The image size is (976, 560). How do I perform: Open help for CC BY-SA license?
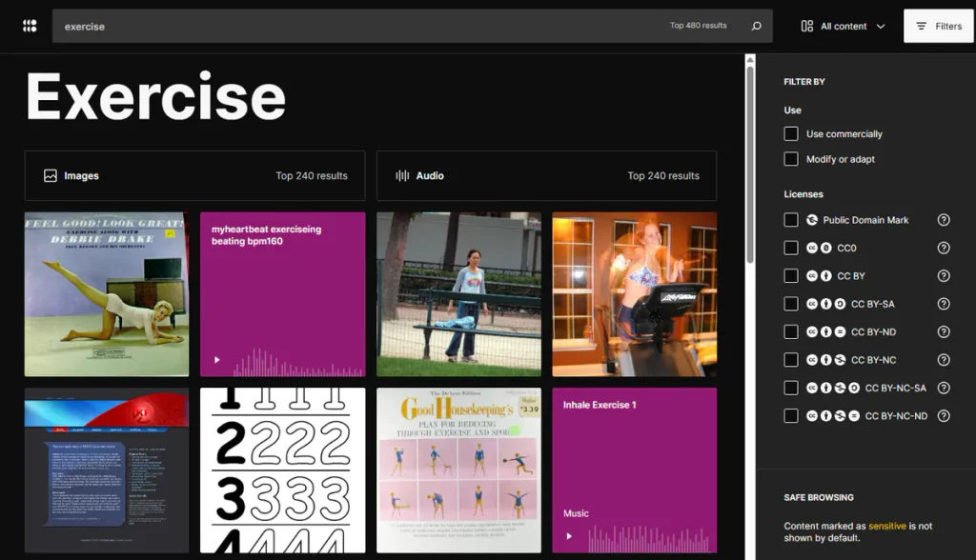coord(944,304)
